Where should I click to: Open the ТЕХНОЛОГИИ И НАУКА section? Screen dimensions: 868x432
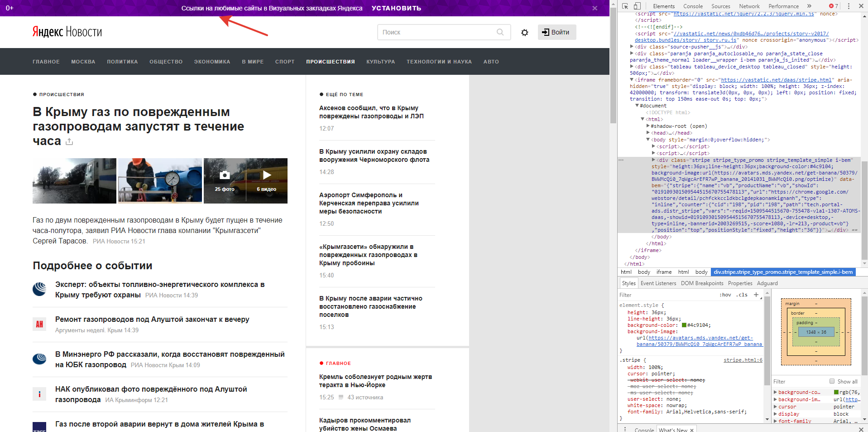[x=439, y=62]
